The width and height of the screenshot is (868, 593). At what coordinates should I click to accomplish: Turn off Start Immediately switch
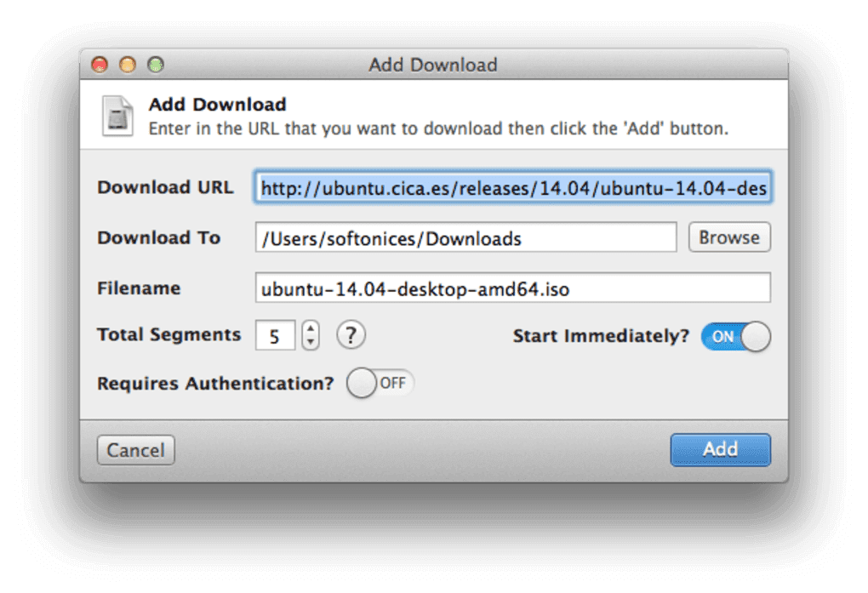735,337
